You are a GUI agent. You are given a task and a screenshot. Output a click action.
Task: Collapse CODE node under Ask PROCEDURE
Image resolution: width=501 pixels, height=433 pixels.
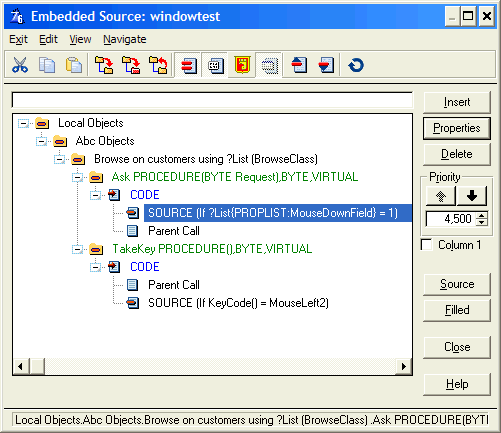pos(95,195)
